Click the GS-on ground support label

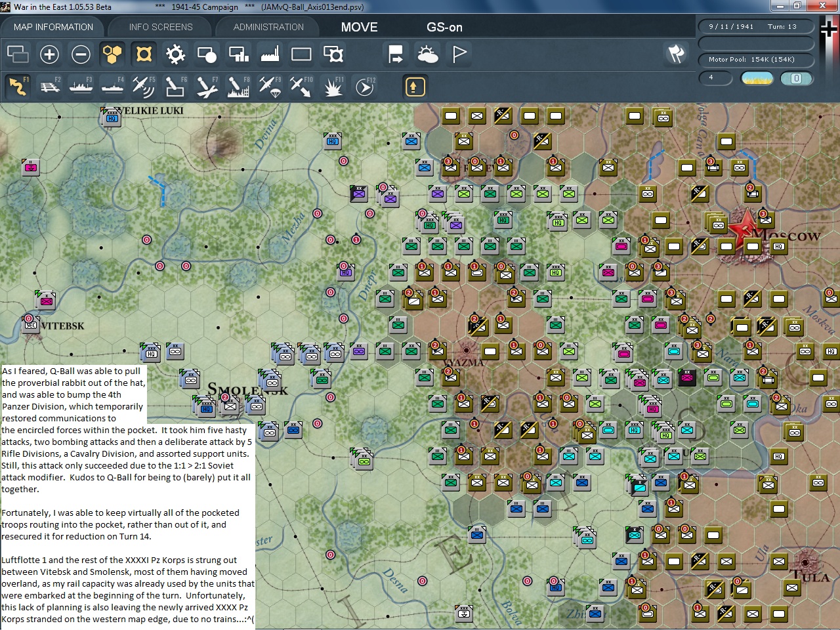pos(444,27)
